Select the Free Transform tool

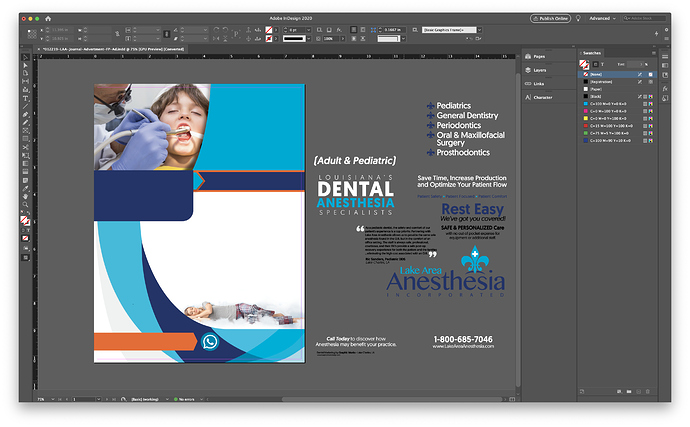(x=26, y=155)
